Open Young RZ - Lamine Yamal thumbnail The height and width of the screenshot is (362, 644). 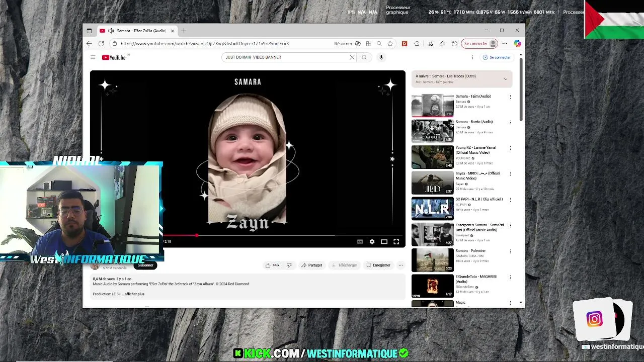click(433, 157)
